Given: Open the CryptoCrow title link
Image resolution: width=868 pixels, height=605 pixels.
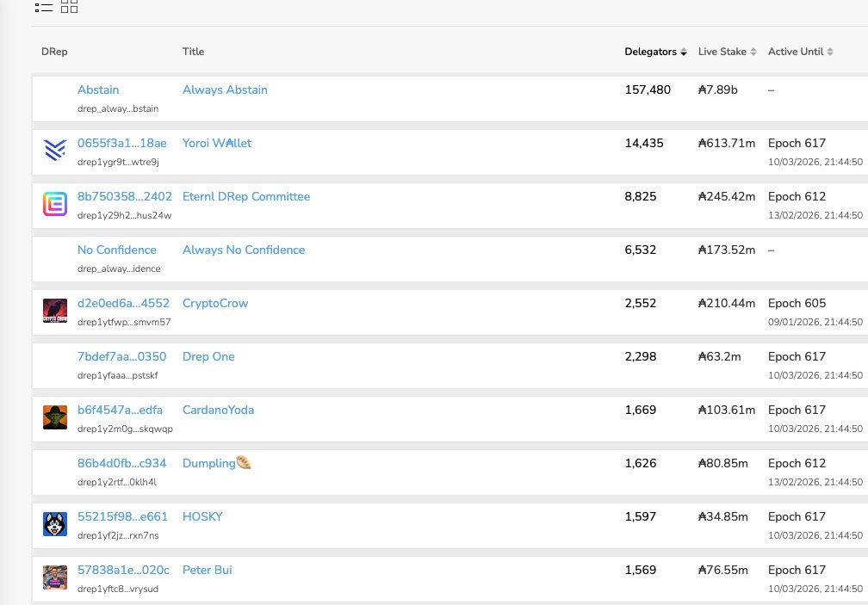Looking at the screenshot, I should tap(215, 303).
